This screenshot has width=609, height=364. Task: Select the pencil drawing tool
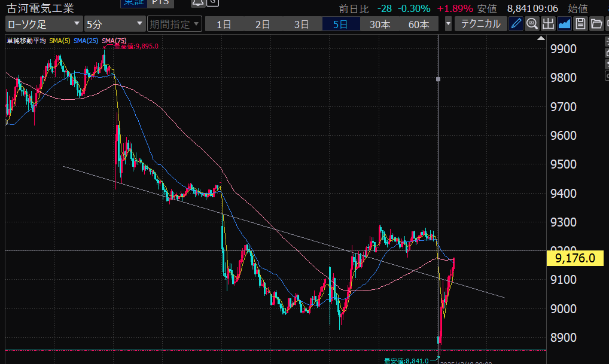point(516,25)
